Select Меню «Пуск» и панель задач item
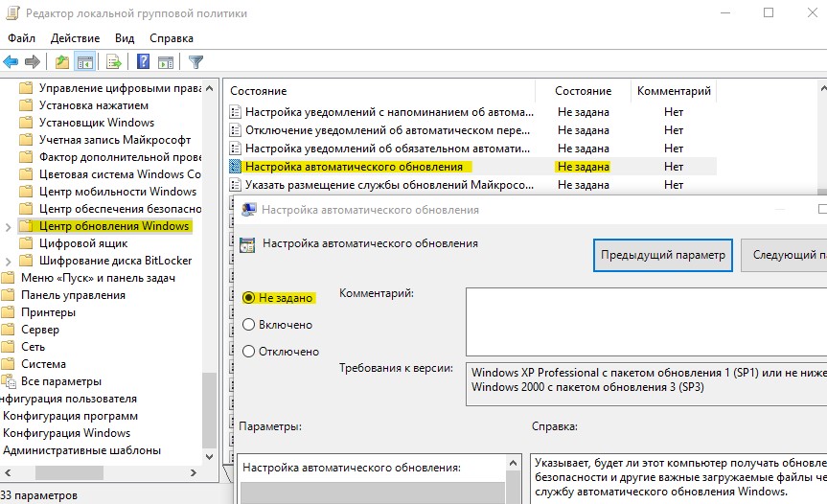Image resolution: width=827 pixels, height=504 pixels. point(98,278)
